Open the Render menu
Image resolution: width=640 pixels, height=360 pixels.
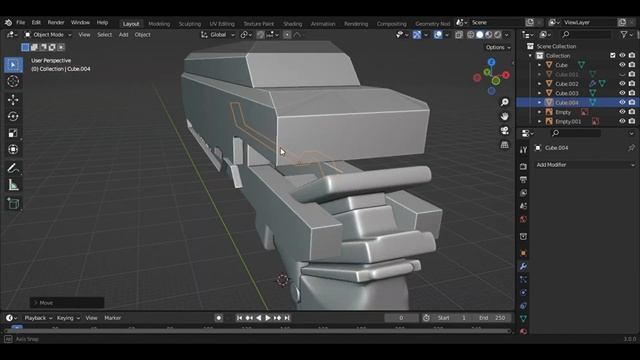point(56,22)
